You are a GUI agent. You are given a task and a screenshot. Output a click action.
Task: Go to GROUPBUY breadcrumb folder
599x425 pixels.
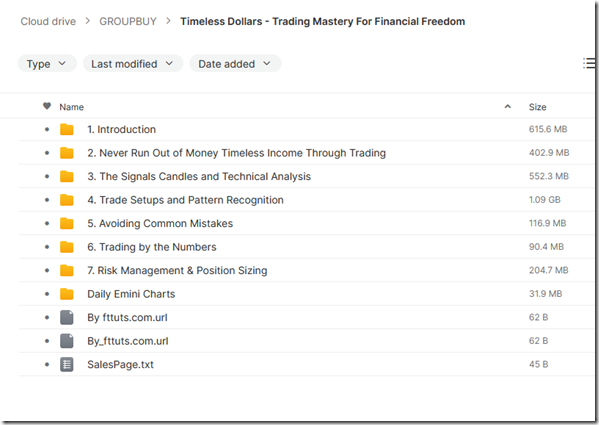[x=128, y=21]
